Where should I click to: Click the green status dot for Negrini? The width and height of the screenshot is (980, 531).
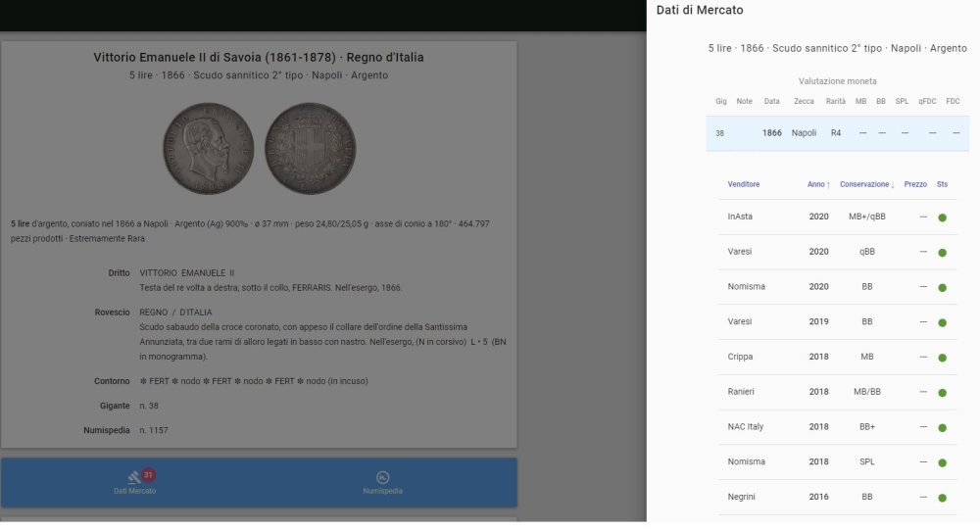pyautogui.click(x=942, y=498)
